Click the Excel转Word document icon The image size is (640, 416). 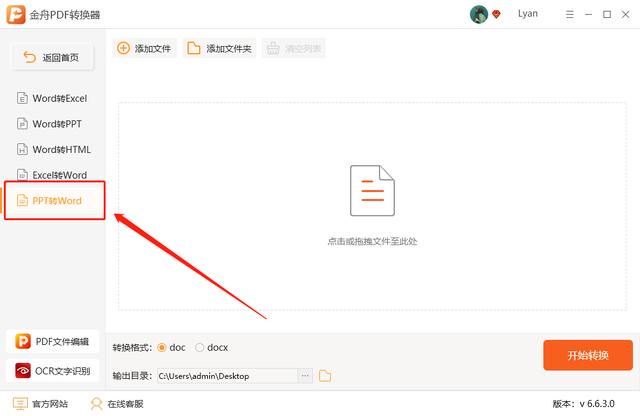point(22,175)
